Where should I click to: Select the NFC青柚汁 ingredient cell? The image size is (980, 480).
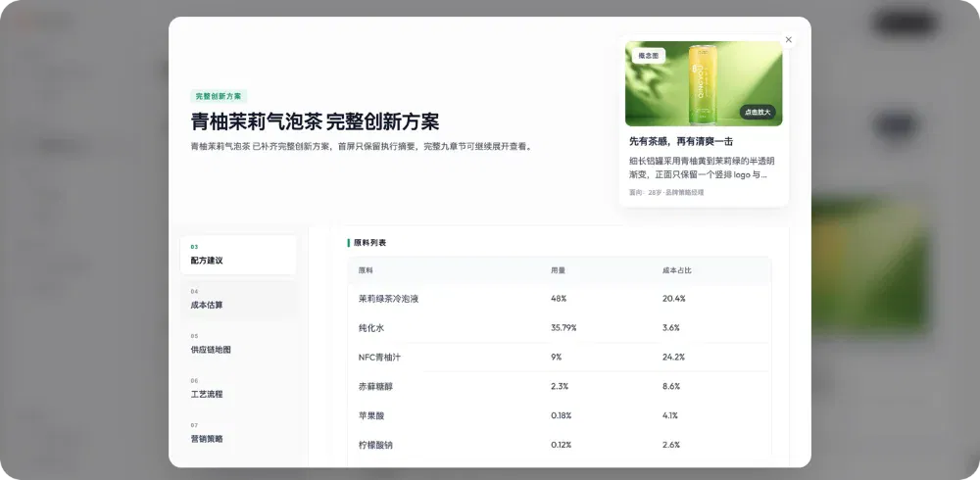tap(381, 358)
